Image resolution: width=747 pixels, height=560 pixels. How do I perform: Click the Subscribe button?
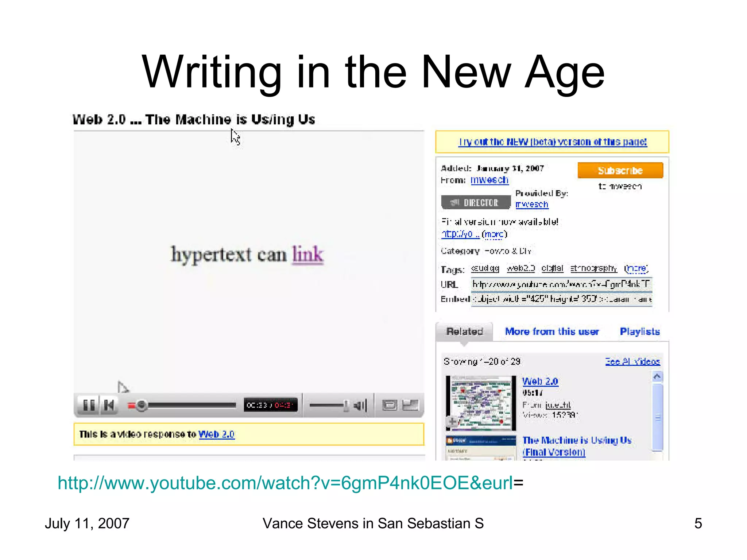pos(620,170)
